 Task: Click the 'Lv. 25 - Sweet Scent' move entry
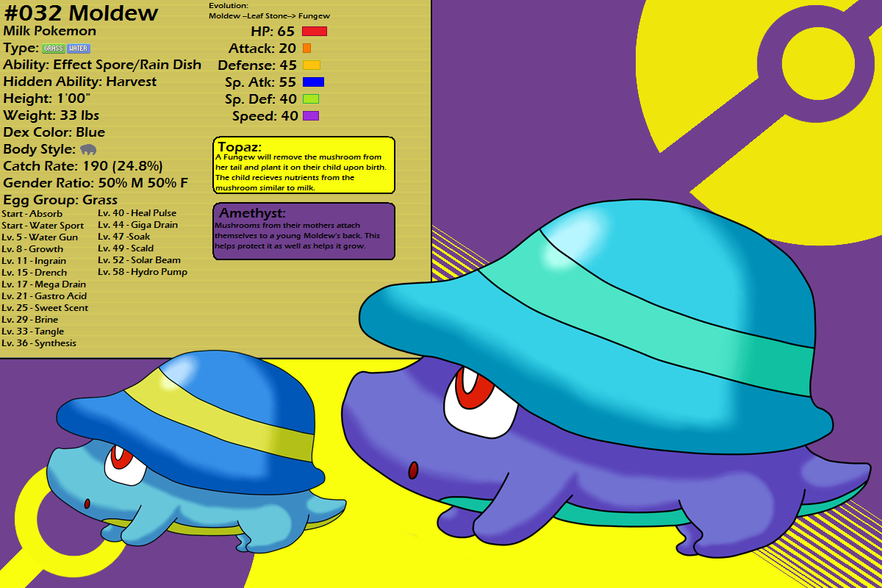coord(45,307)
